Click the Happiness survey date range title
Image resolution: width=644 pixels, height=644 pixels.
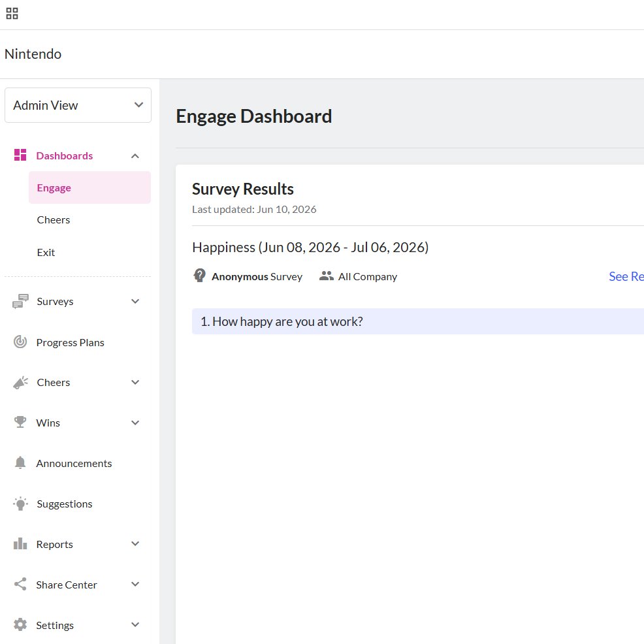coord(310,248)
